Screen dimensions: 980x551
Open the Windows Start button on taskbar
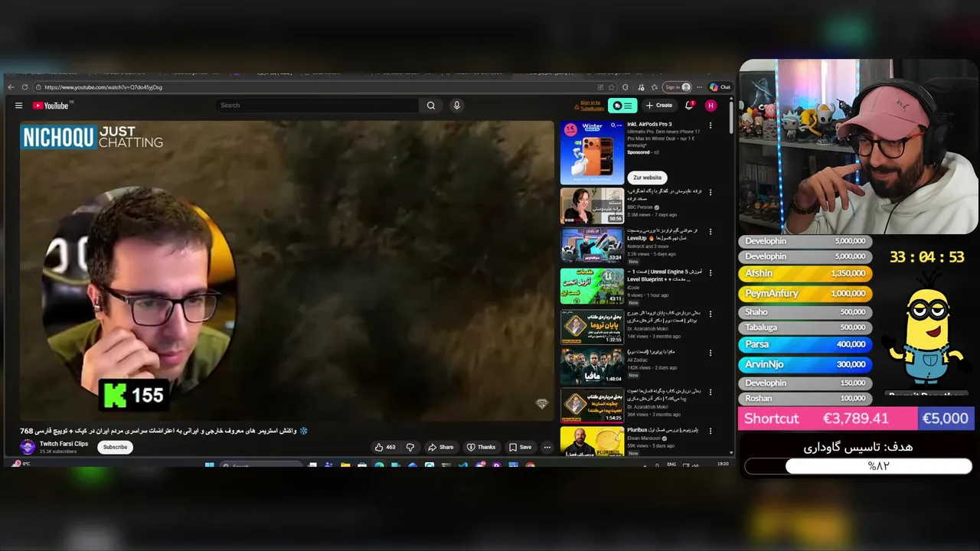point(209,465)
